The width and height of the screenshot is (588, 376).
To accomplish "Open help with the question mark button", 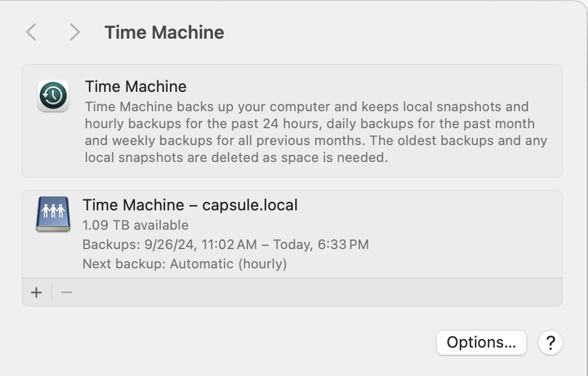I will point(550,343).
